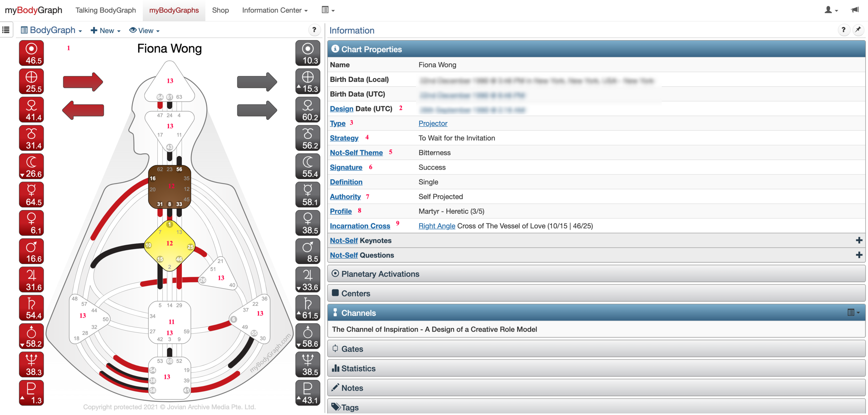Image resolution: width=868 pixels, height=415 pixels.
Task: Click the gray Pluto 43.1 tile
Action: [308, 393]
